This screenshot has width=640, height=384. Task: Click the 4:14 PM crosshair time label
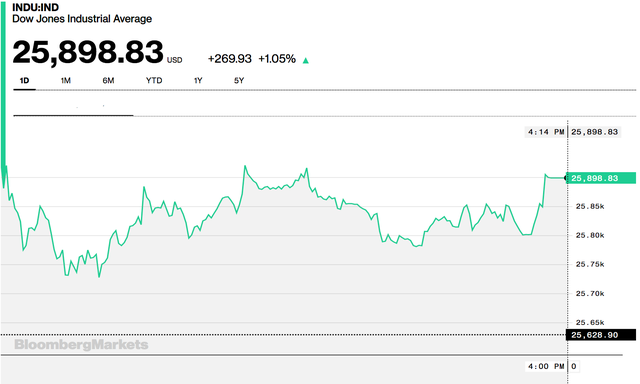point(546,132)
